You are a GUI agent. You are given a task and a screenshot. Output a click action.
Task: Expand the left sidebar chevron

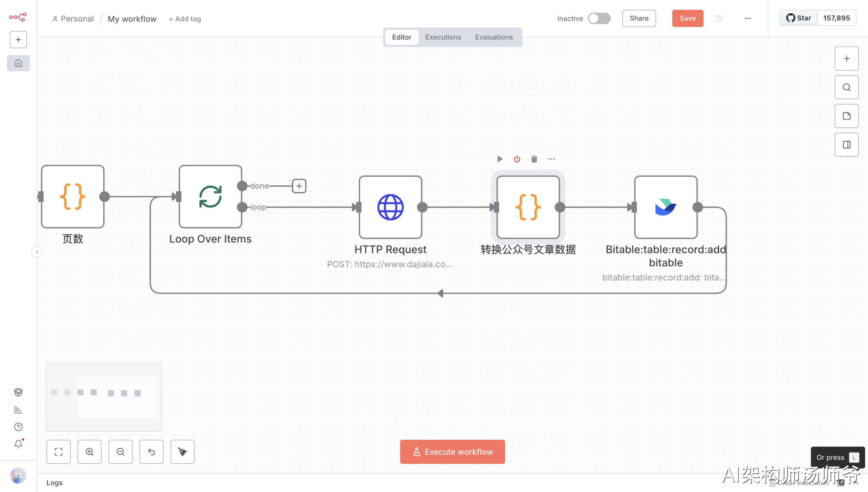[37, 252]
